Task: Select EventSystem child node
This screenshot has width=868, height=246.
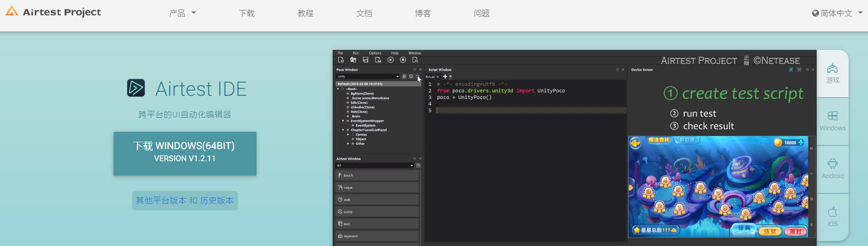Action: coord(366,125)
